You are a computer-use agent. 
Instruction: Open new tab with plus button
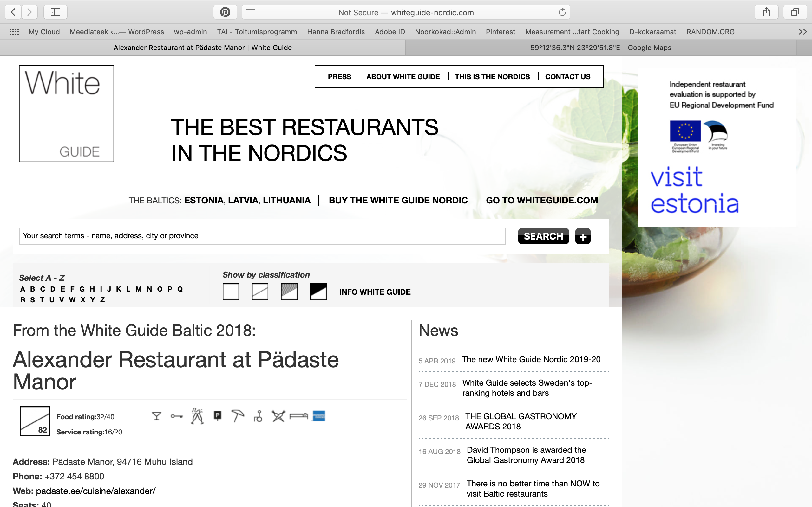[x=804, y=48]
